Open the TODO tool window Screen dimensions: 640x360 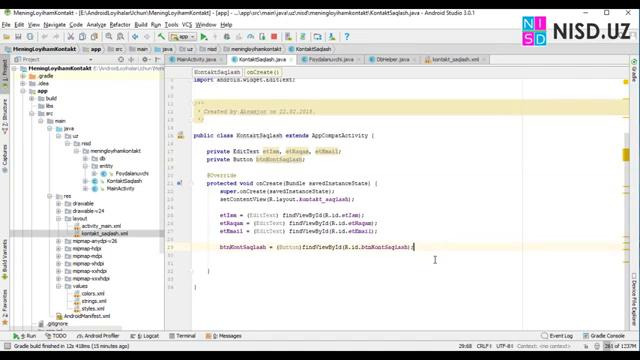[56, 336]
